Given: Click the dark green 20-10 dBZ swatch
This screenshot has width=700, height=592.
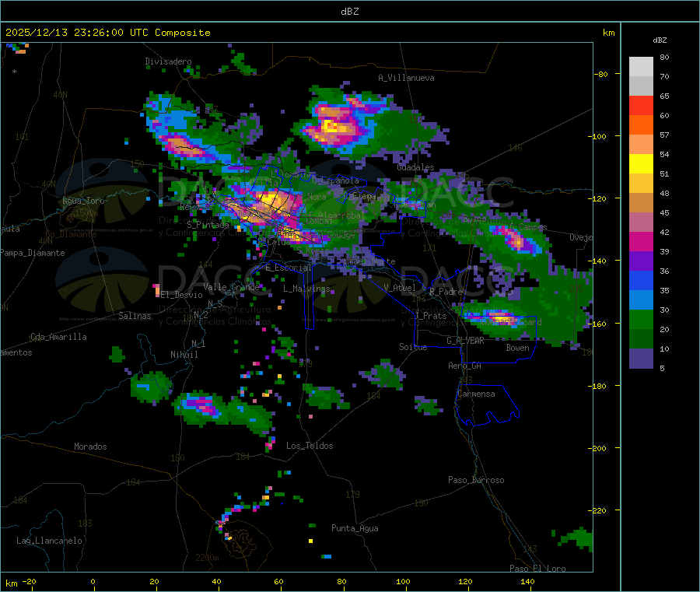Looking at the screenshot, I should [x=641, y=339].
